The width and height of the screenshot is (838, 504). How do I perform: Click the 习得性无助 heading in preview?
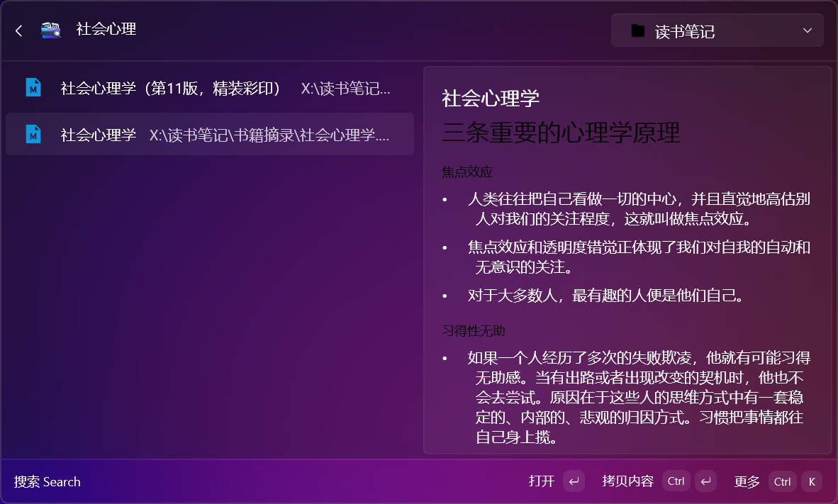[x=473, y=331]
